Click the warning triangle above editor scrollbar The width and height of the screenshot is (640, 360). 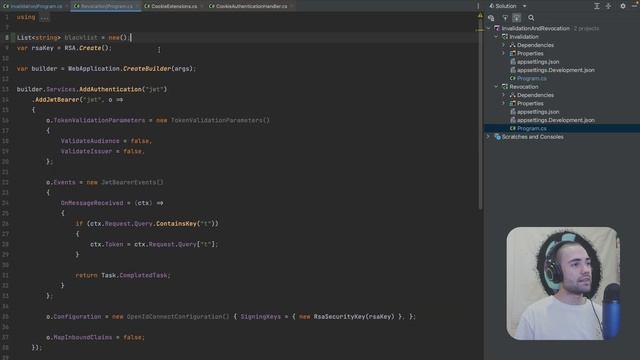[480, 16]
